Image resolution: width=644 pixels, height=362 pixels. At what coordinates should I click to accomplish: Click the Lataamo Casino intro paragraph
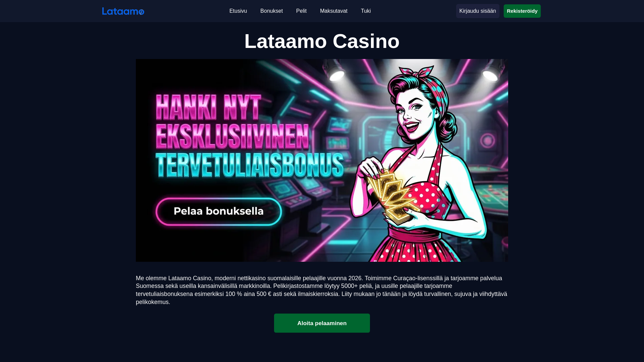tap(322, 290)
